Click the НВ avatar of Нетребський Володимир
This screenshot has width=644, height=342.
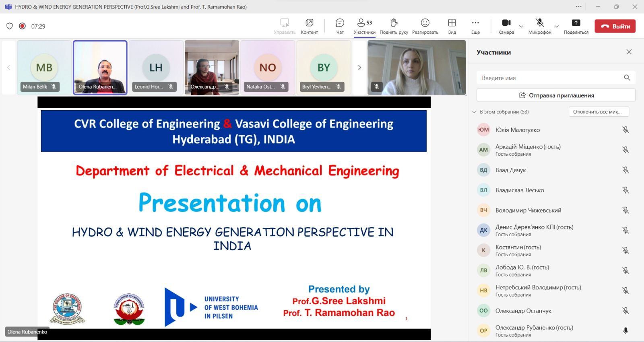483,290
